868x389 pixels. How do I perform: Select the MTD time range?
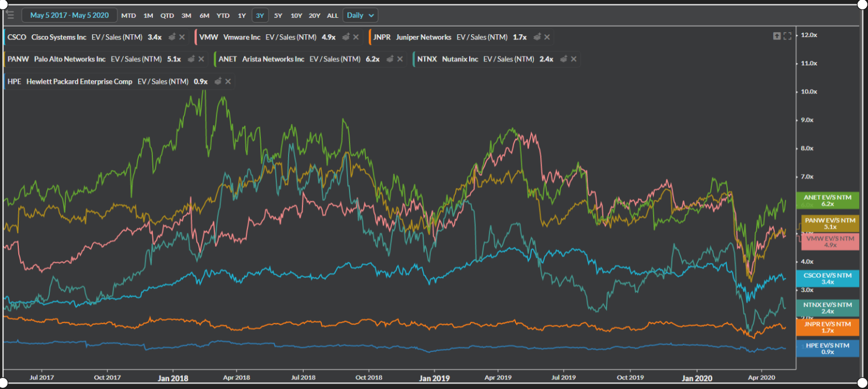point(128,15)
